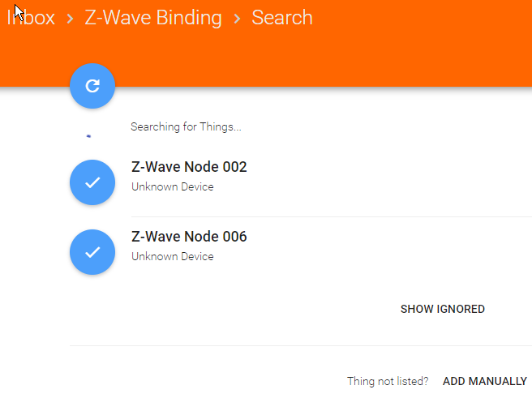Select the Z-Wave Node 002 title

tap(189, 167)
